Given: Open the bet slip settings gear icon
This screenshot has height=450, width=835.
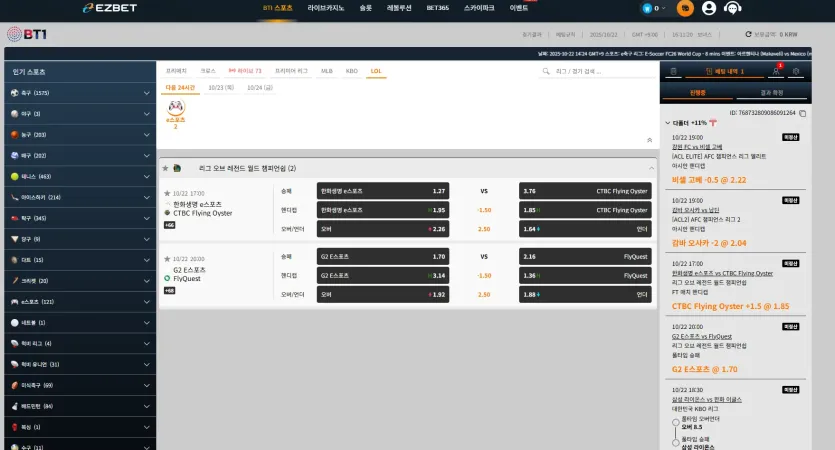Looking at the screenshot, I should click(x=796, y=71).
